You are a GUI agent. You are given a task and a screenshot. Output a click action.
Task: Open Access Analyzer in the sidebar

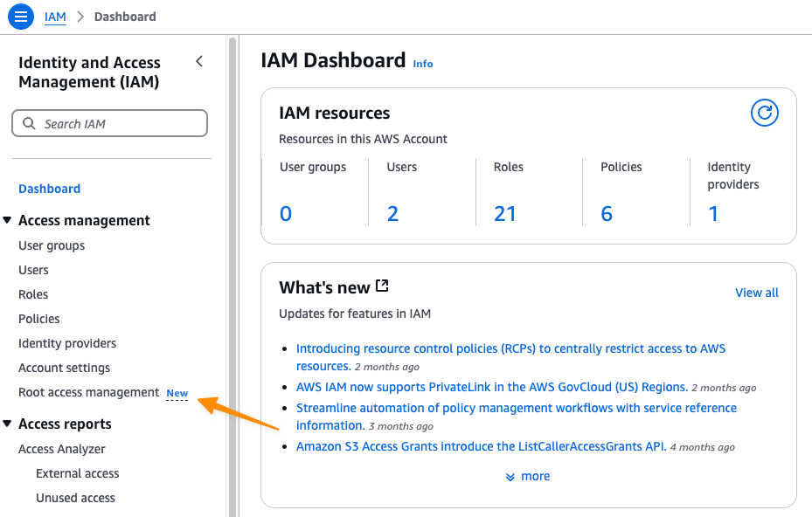[62, 449]
